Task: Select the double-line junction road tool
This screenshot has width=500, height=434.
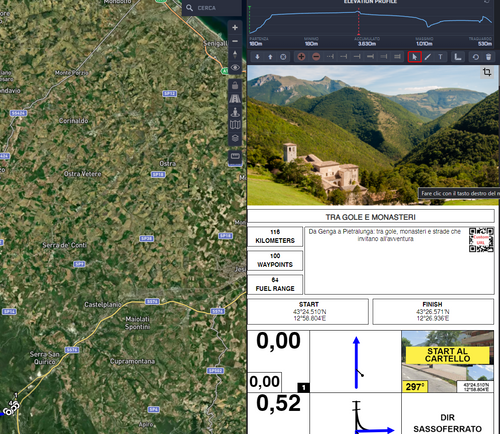Action: pyautogui.click(x=384, y=57)
